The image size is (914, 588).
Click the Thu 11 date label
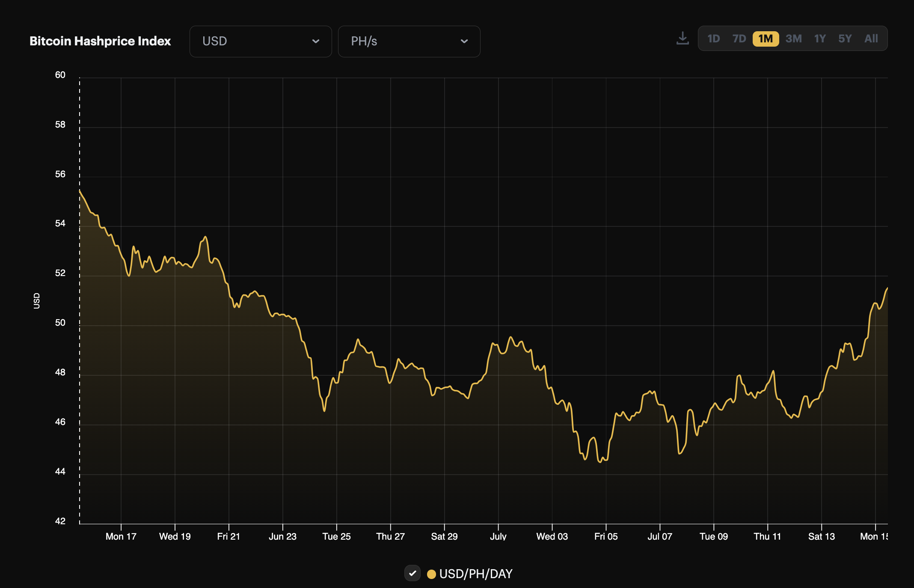(767, 537)
